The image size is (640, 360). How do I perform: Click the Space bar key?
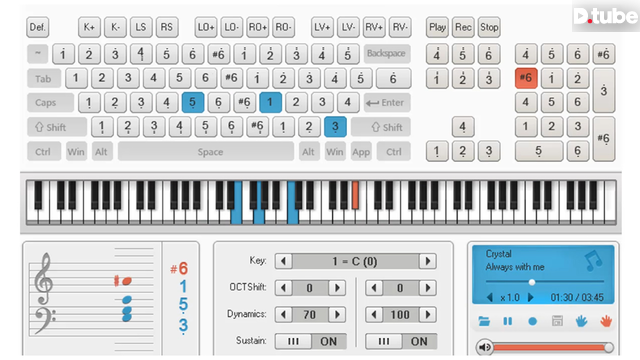pyautogui.click(x=206, y=152)
